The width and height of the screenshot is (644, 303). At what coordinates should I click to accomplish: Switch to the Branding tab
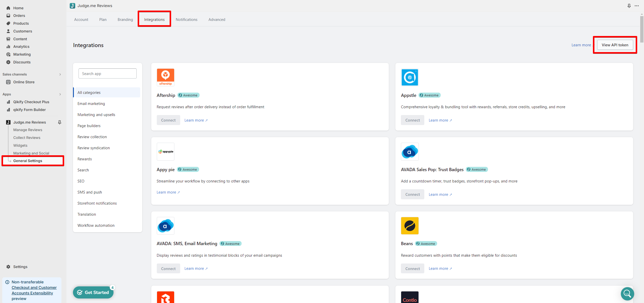pyautogui.click(x=125, y=20)
